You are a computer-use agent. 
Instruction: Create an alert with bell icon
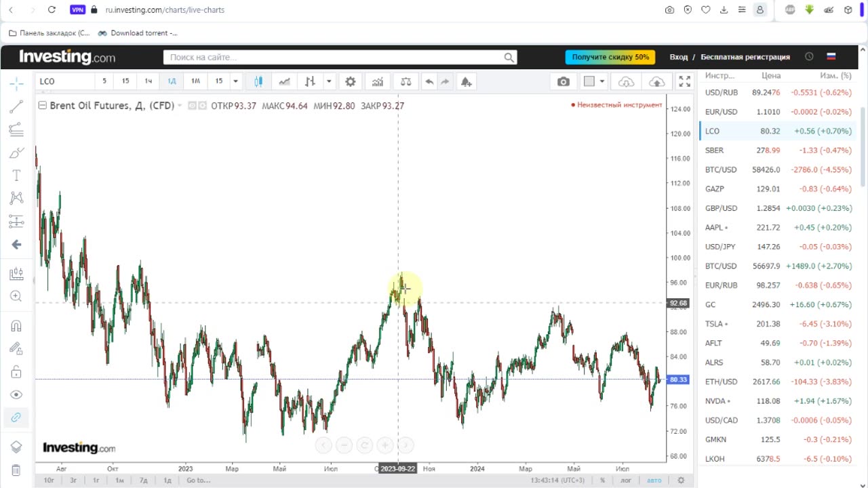click(x=466, y=81)
